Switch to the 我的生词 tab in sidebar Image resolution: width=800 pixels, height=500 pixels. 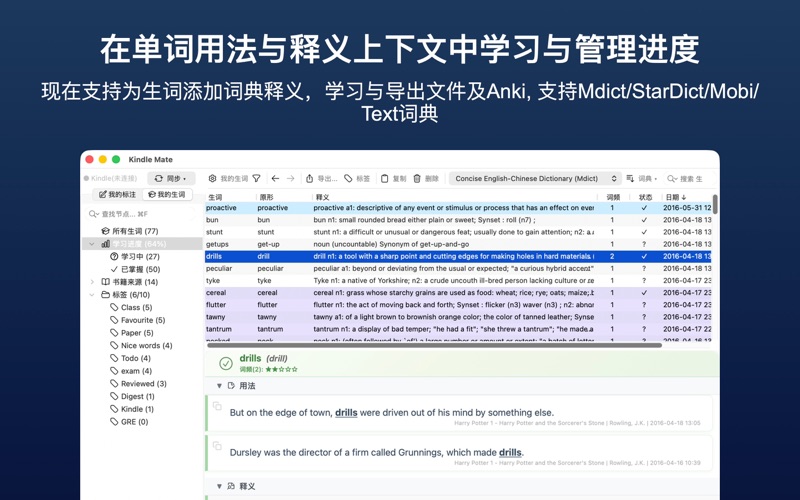coord(167,194)
